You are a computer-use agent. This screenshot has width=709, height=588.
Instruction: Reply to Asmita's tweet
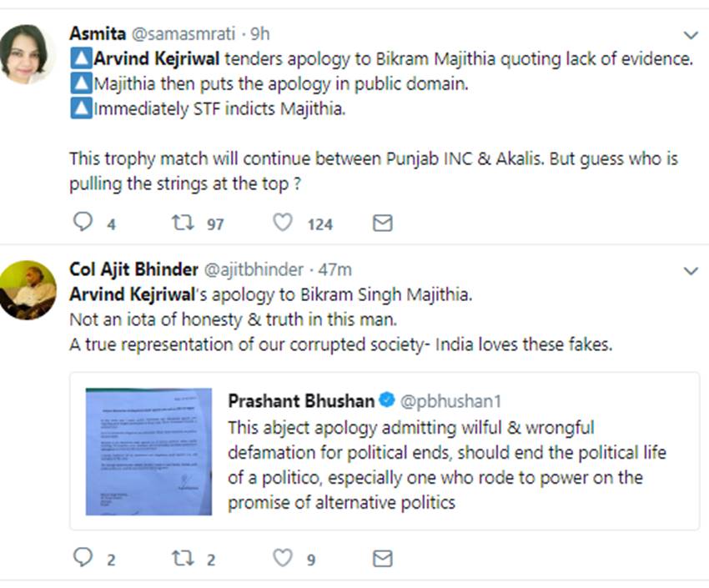point(83,223)
